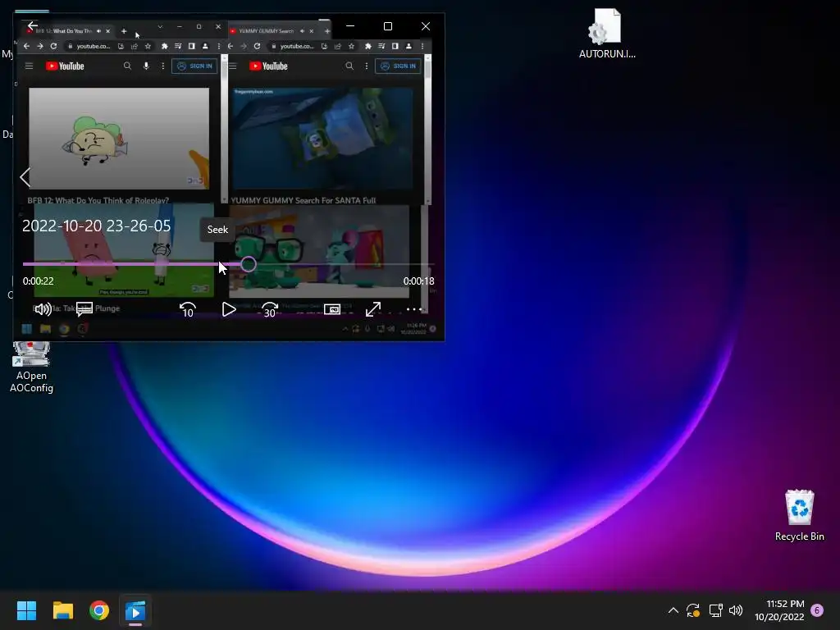Select the AOpen AOConfig desktop shortcut
The height and width of the screenshot is (630, 840).
click(31, 367)
